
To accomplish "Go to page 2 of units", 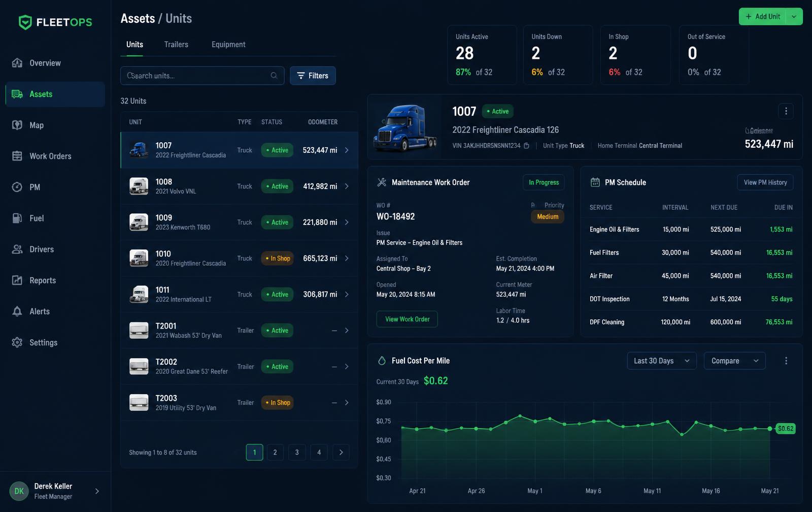I will [x=275, y=452].
